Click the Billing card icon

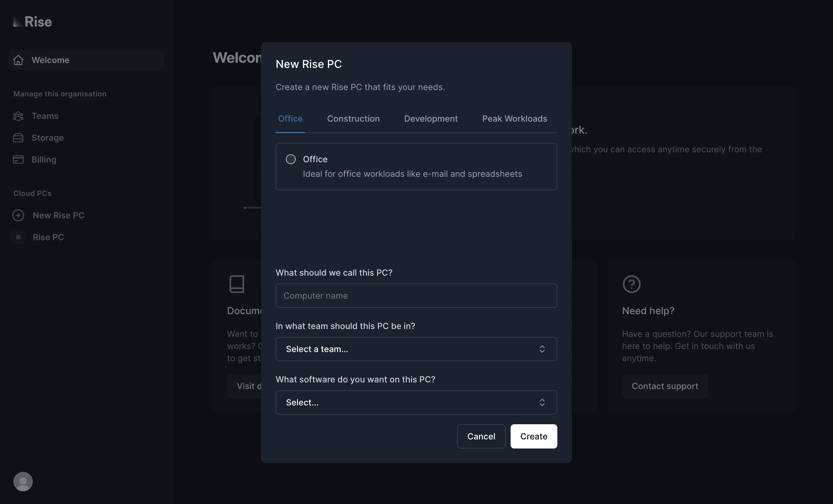(x=18, y=160)
